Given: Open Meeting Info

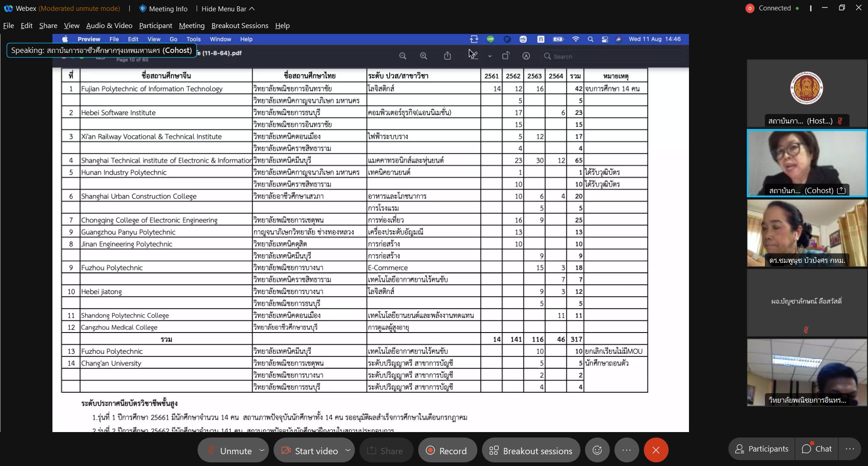Looking at the screenshot, I should (163, 9).
